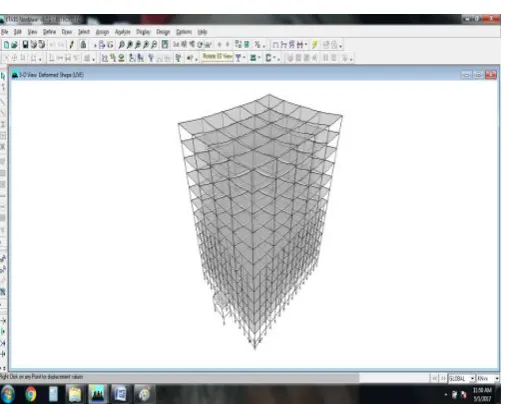Expand the C-shaped section dropdown arrow
Viewport: 511px width, 406px height.
[274, 58]
